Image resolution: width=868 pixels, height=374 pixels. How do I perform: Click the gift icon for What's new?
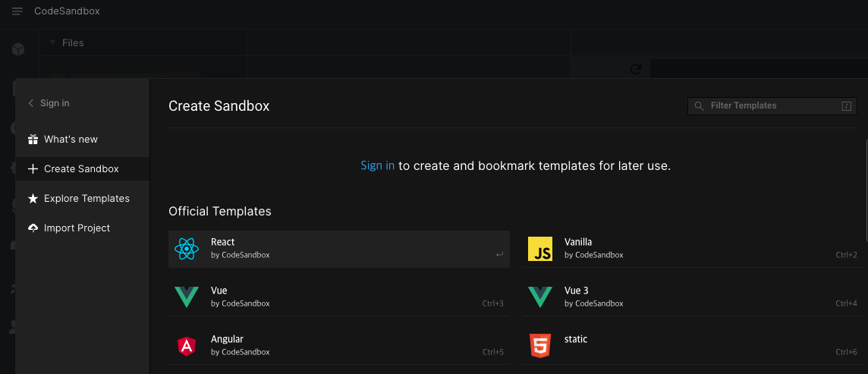[x=33, y=140]
